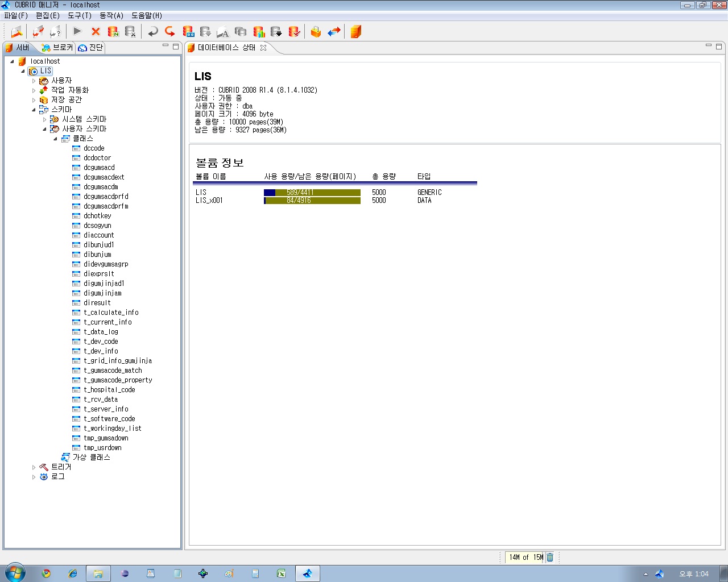This screenshot has height=582, width=728.
Task: Click the connect host icon with red arrows
Action: (x=38, y=32)
